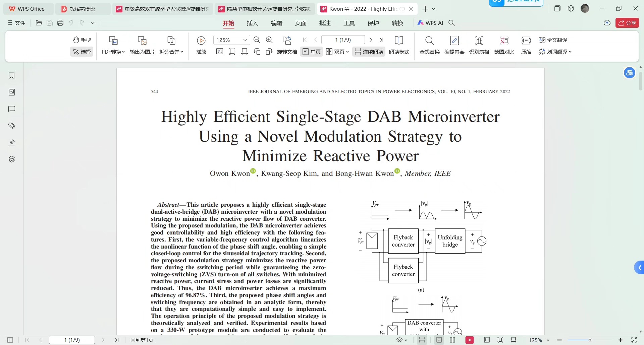Open the 转换 ribbon tab

397,23
